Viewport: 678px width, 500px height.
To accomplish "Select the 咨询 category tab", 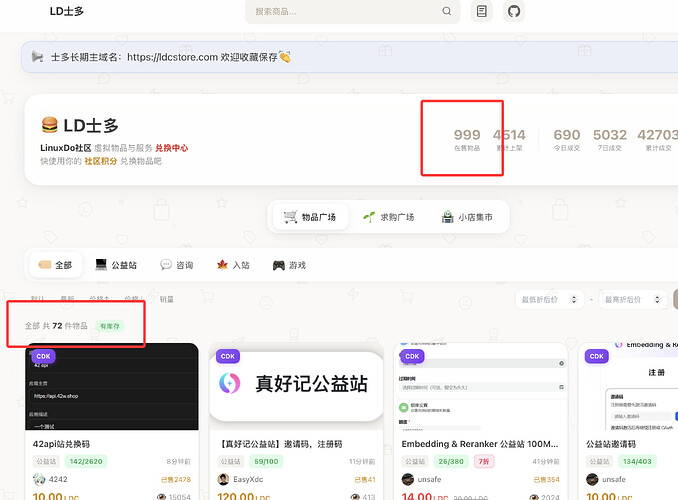I will [x=177, y=265].
